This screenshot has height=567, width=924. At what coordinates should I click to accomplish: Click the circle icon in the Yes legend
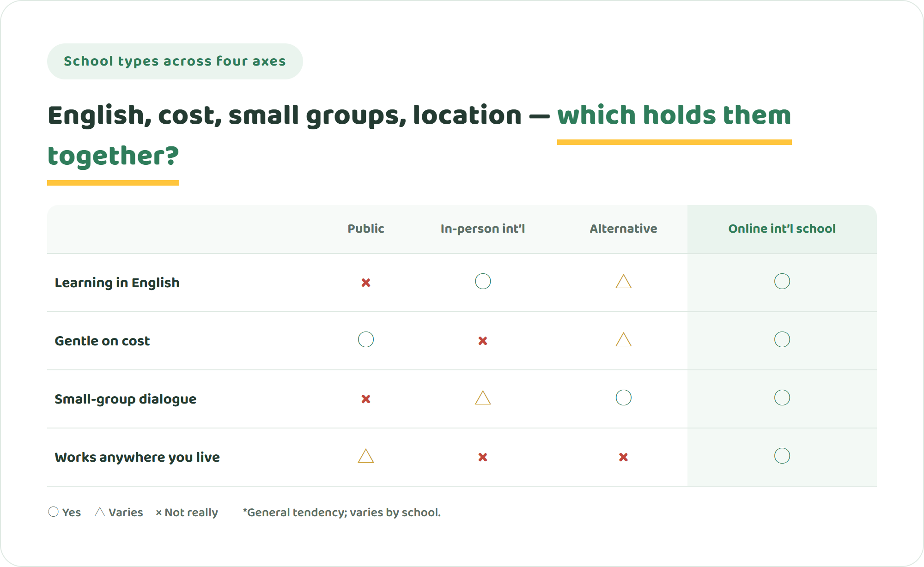(54, 512)
